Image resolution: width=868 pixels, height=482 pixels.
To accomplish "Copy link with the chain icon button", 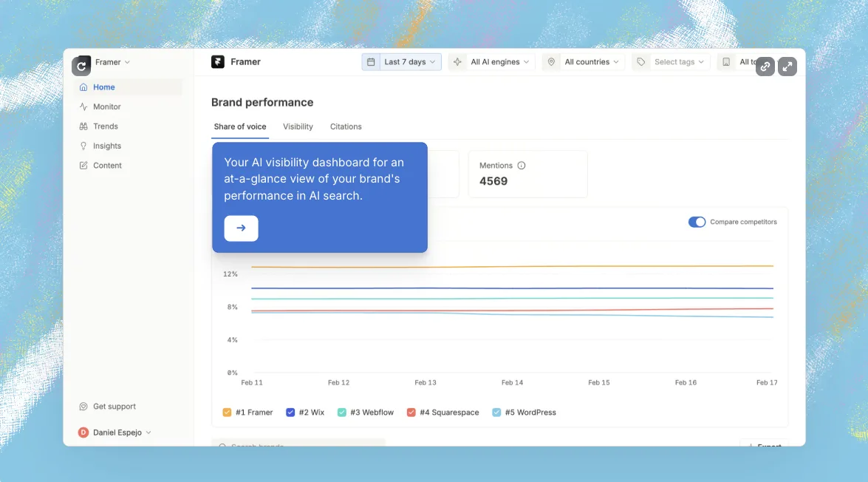I will pyautogui.click(x=765, y=67).
